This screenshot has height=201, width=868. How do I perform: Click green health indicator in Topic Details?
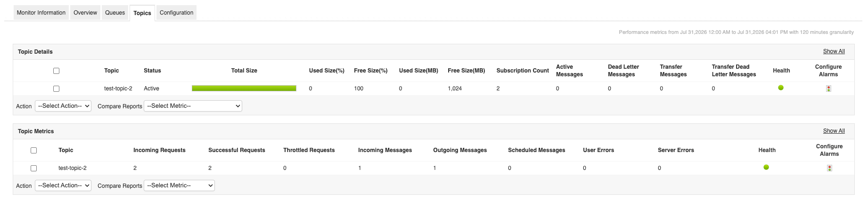(781, 88)
